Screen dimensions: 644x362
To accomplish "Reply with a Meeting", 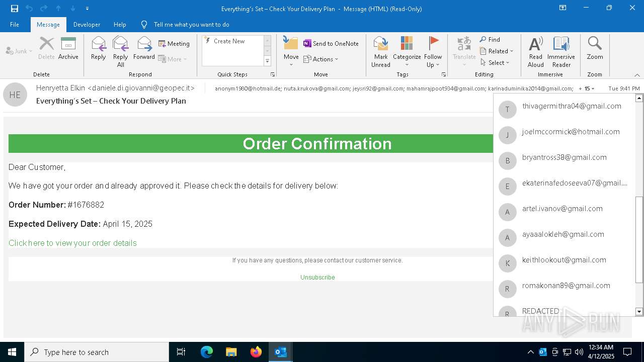I will pyautogui.click(x=174, y=44).
